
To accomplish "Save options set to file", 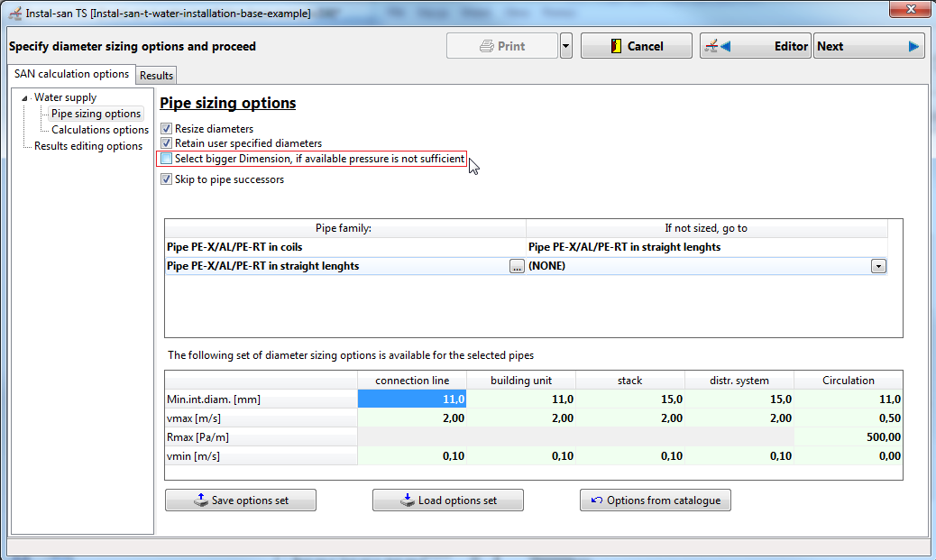I will [241, 500].
